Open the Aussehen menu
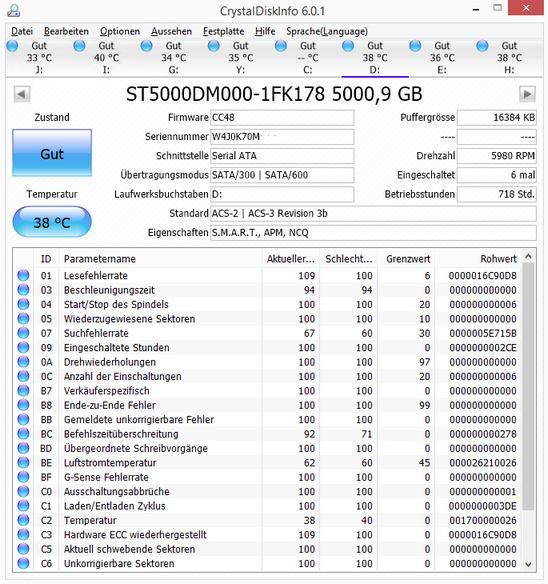 [171, 31]
